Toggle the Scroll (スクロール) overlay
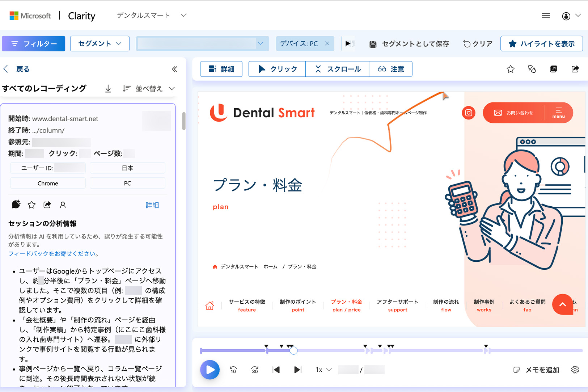This screenshot has width=588, height=392. pos(337,69)
